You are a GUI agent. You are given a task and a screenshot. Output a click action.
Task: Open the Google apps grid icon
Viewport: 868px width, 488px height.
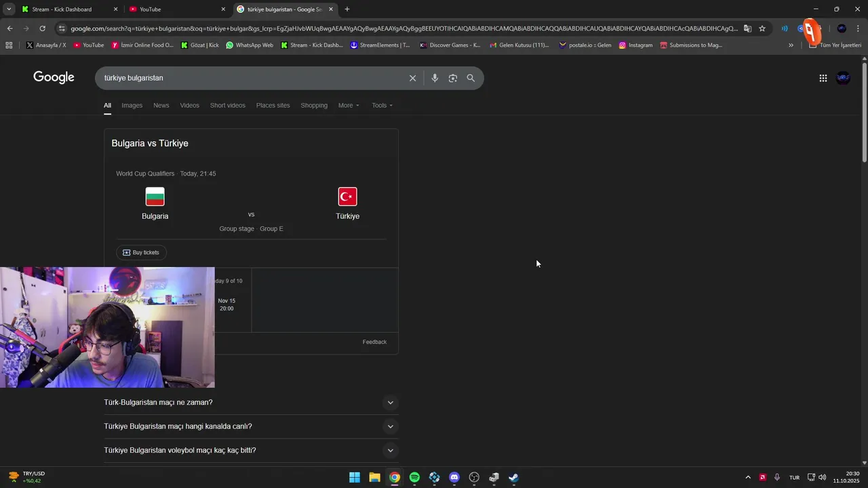coord(823,78)
